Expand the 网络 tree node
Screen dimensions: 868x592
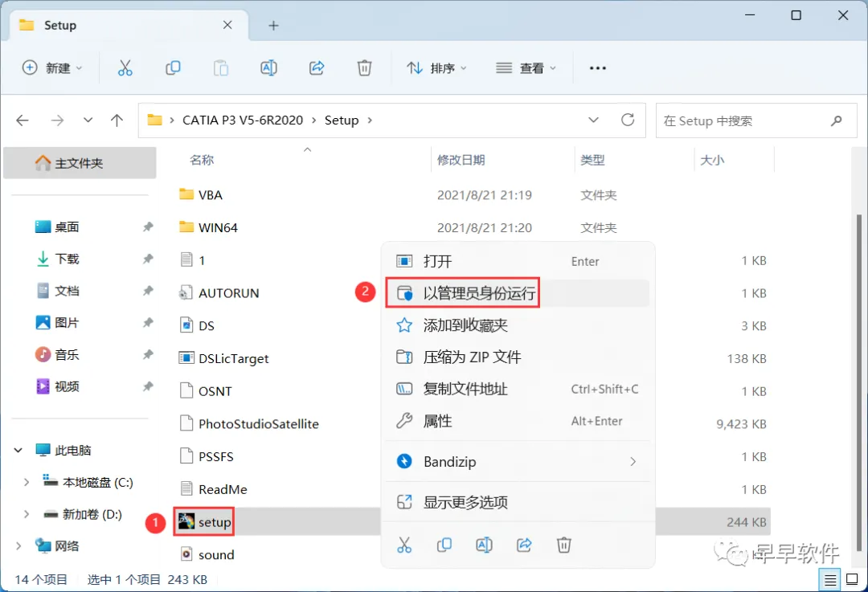tap(18, 546)
